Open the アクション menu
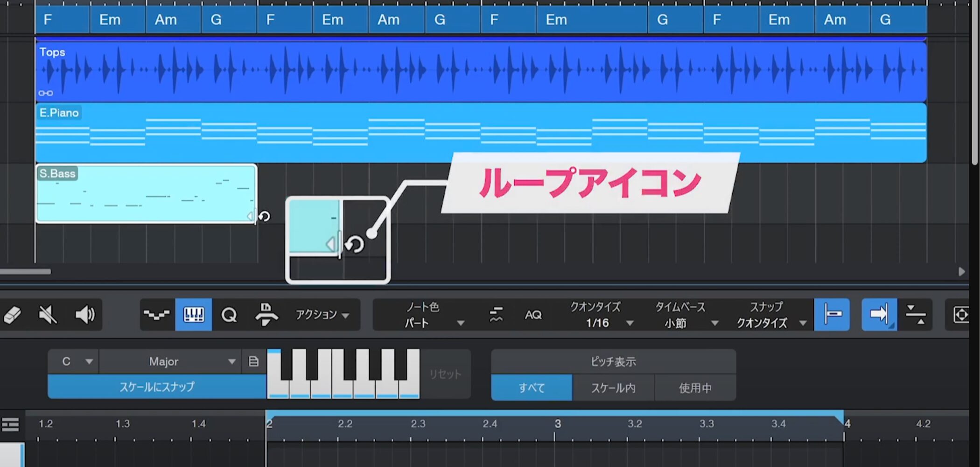This screenshot has height=467, width=980. tap(322, 315)
